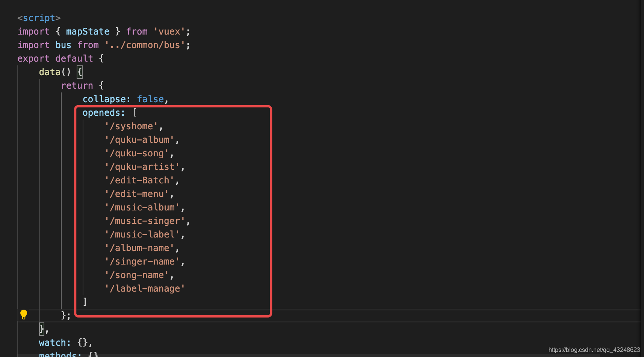644x357 pixels.
Task: Click the '/syshome' string
Action: [x=132, y=126]
